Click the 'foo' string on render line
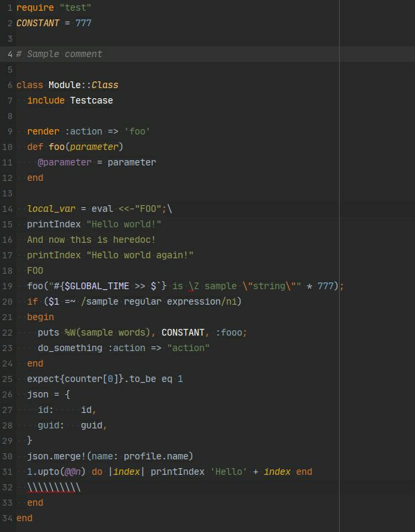Viewport: 415px width, 532px height. pos(137,131)
